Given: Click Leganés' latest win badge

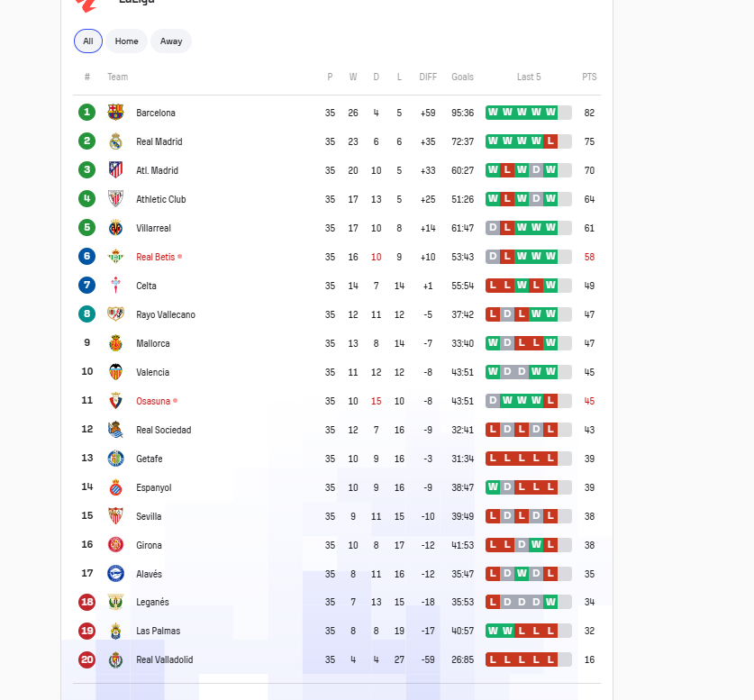Looking at the screenshot, I should coord(550,602).
